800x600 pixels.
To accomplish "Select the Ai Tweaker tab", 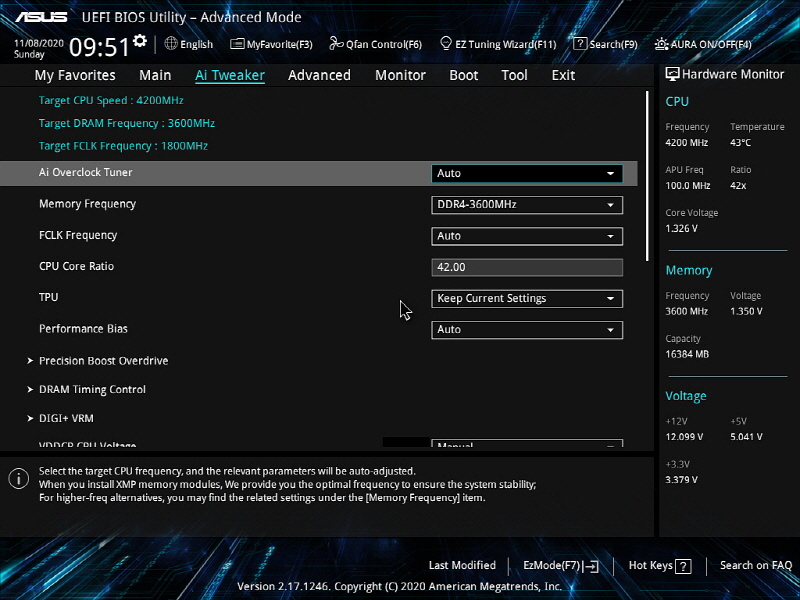I will pos(230,76).
